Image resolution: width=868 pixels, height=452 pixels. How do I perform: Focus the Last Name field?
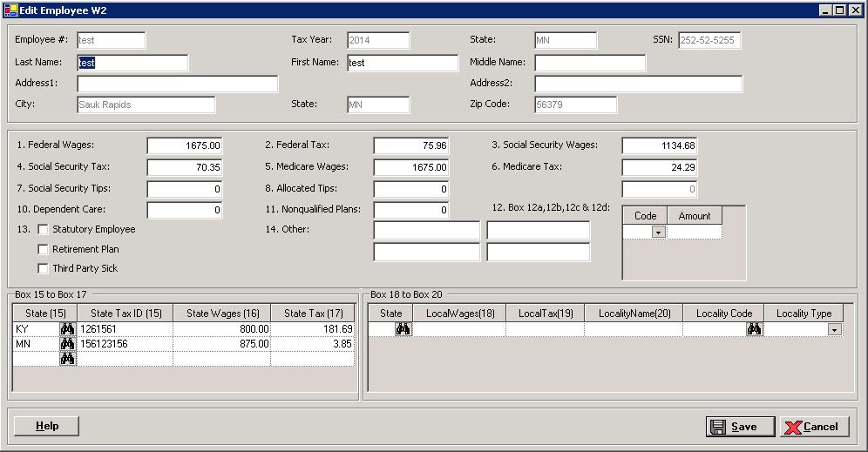132,63
